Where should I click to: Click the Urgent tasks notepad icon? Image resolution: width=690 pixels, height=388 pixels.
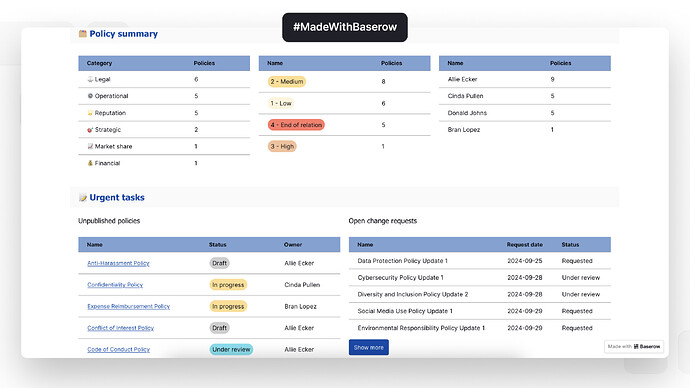pos(82,198)
